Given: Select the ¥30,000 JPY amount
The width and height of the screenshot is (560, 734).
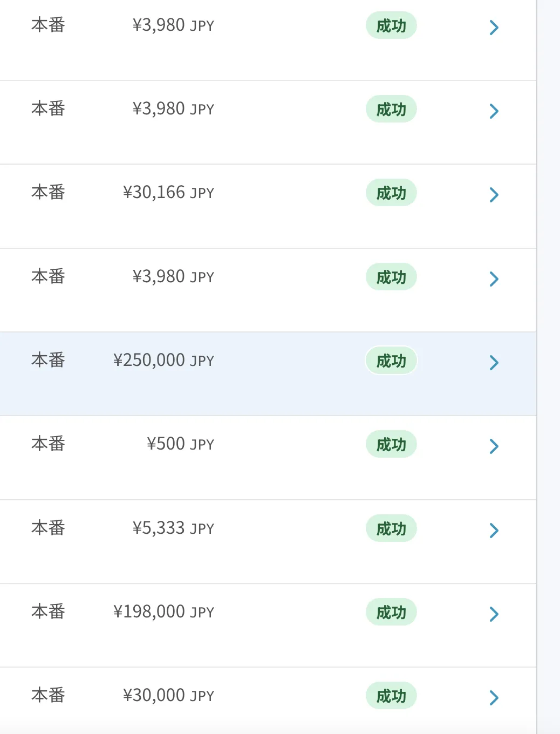Looking at the screenshot, I should [x=168, y=695].
